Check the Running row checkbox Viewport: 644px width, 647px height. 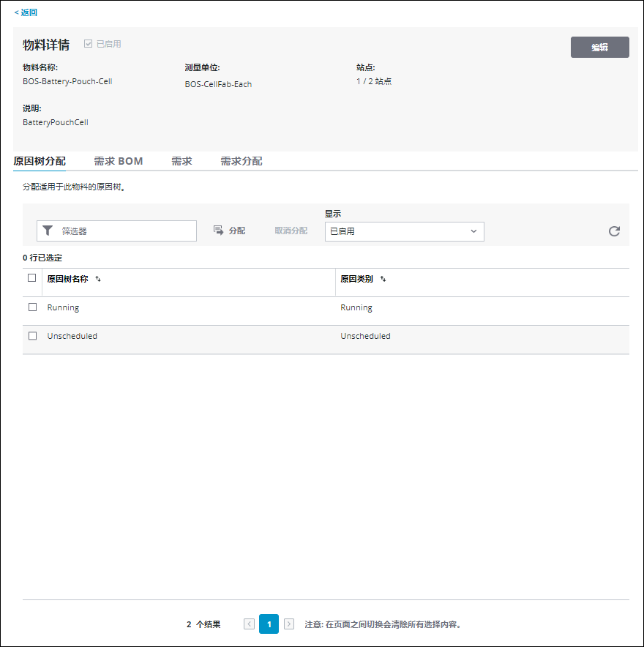(33, 307)
